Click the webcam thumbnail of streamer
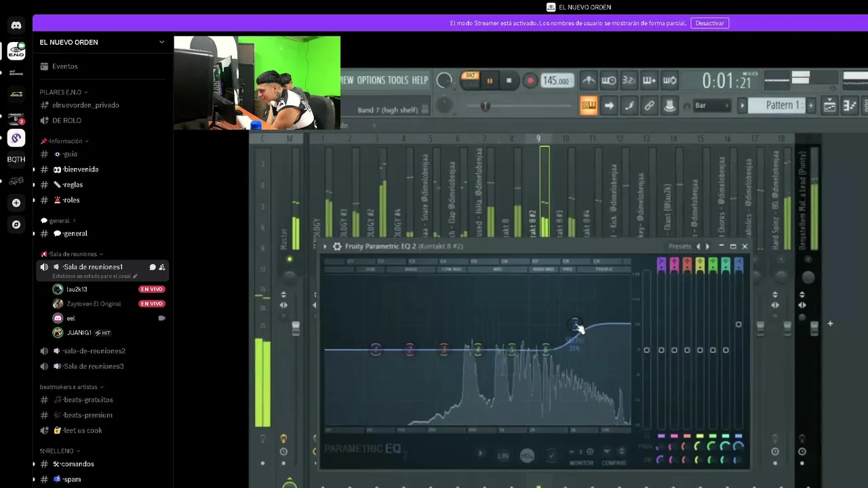This screenshot has height=488, width=868. tap(257, 83)
